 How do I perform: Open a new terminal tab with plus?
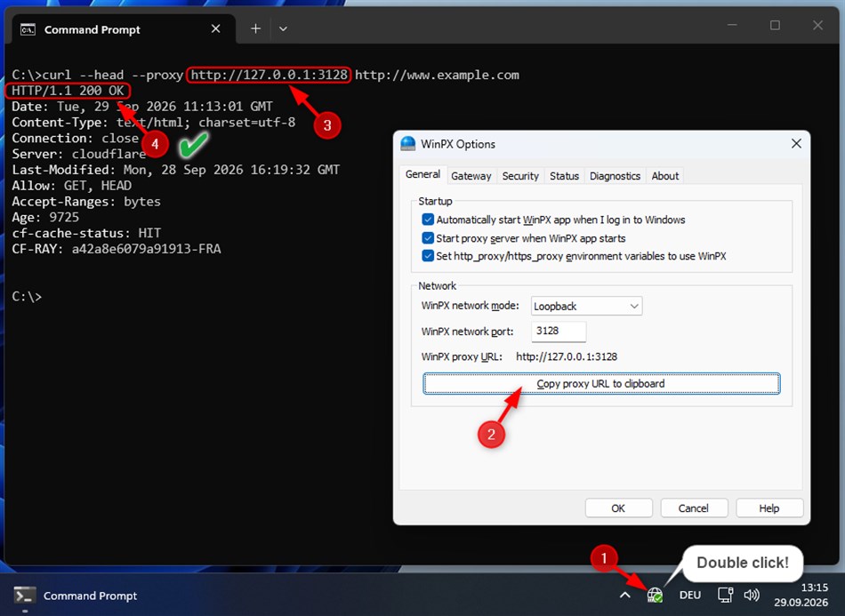pyautogui.click(x=255, y=28)
